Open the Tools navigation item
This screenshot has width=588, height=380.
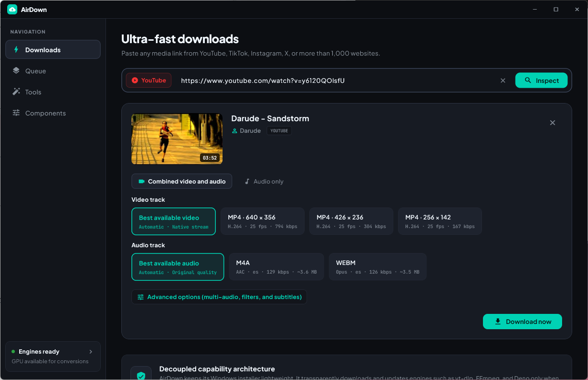pyautogui.click(x=53, y=92)
